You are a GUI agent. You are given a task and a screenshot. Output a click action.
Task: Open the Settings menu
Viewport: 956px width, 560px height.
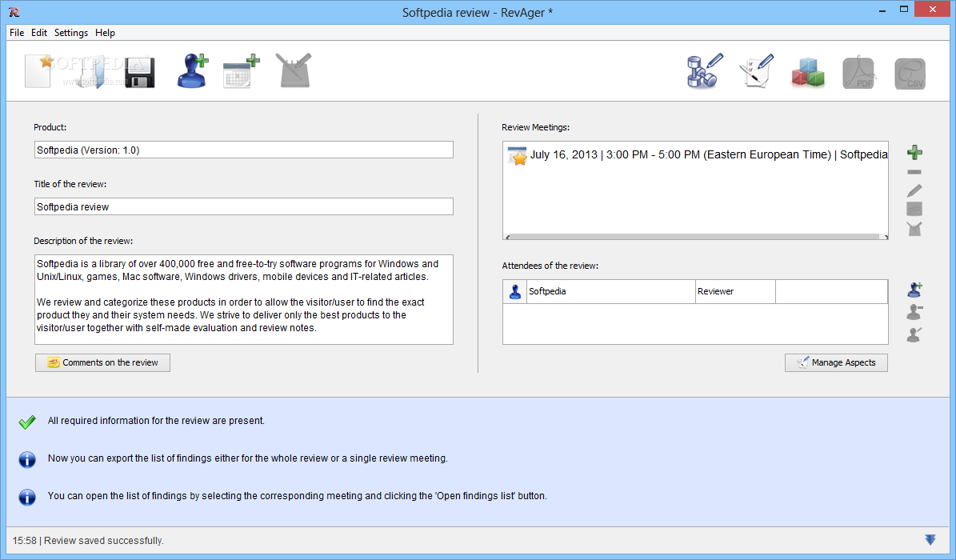tap(70, 33)
